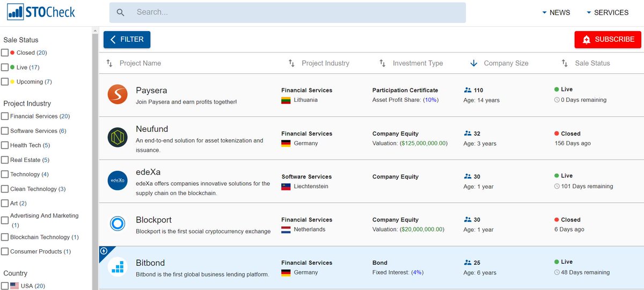Viewport: 644px width, 290px height.
Task: Sort by the Project Industry column
Action: pos(325,63)
